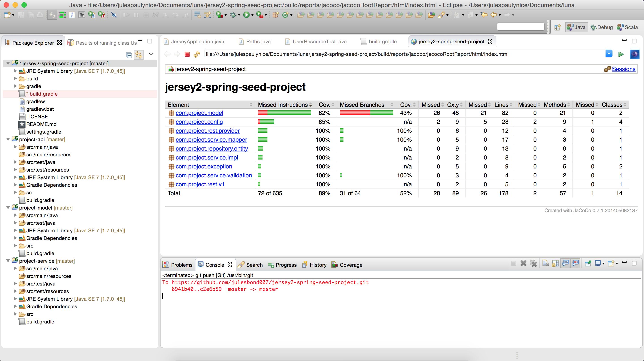
Task: Expand the build folder in Package Explorer
Action: pyautogui.click(x=15, y=79)
